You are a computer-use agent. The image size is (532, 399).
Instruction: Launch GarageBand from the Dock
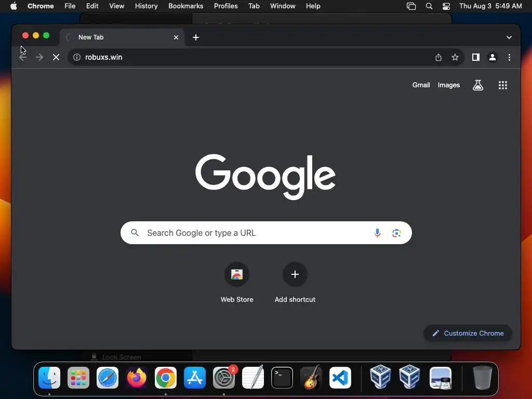click(311, 377)
